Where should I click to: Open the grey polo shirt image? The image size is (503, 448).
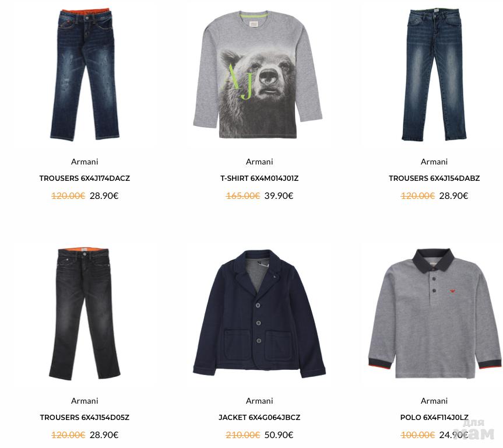(434, 313)
